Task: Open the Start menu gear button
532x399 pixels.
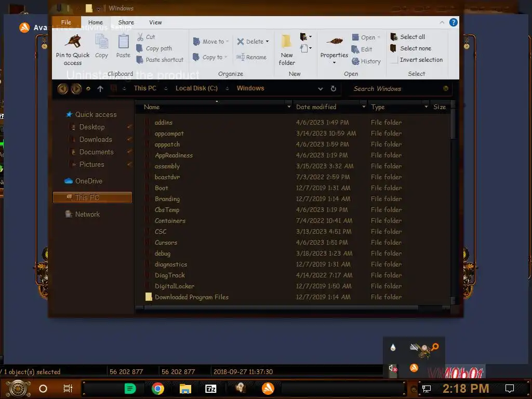Action: tap(18, 389)
